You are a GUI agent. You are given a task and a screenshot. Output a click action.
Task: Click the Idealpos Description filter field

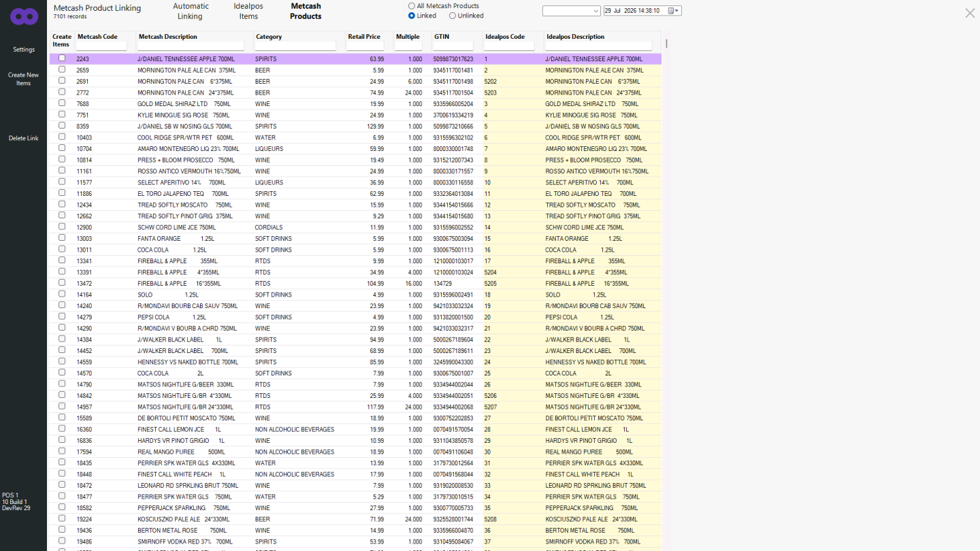[x=599, y=46]
